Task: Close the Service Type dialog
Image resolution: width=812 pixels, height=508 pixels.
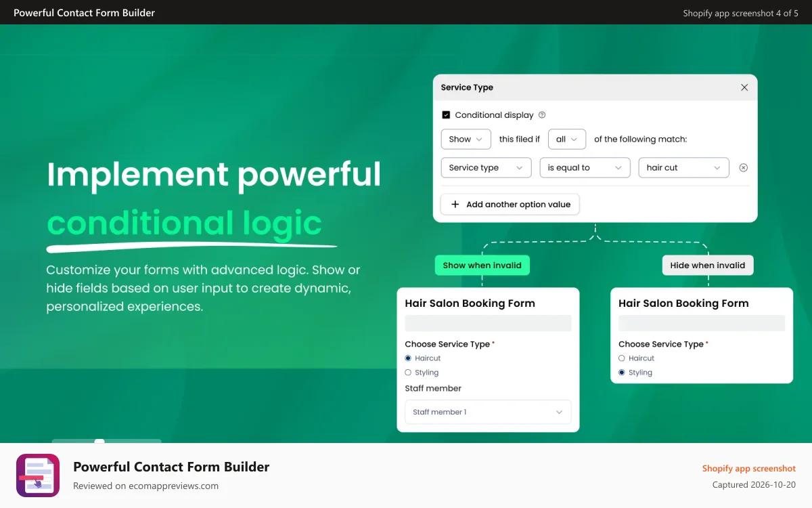Action: click(744, 87)
